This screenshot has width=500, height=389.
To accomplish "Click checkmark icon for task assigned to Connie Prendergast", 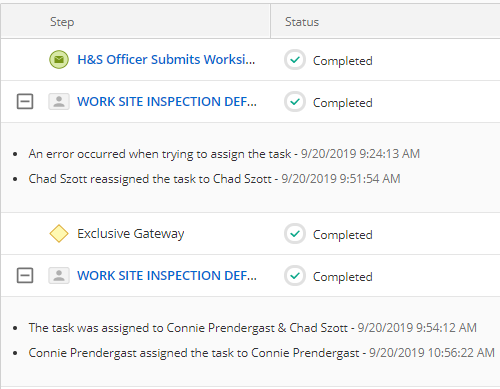I will pos(295,276).
